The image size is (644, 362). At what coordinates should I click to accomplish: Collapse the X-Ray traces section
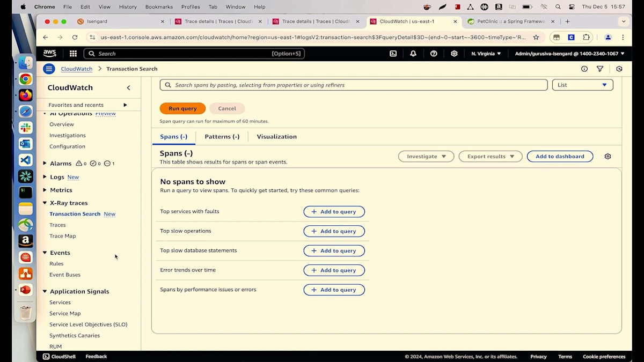(x=45, y=203)
